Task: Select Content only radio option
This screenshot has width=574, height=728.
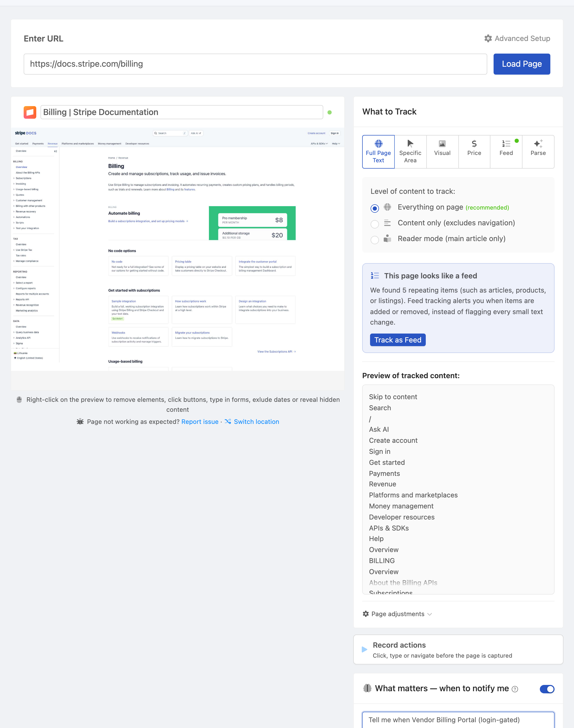Action: click(x=375, y=224)
